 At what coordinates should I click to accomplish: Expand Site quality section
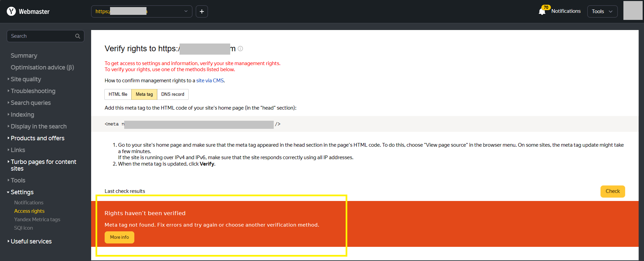click(26, 79)
